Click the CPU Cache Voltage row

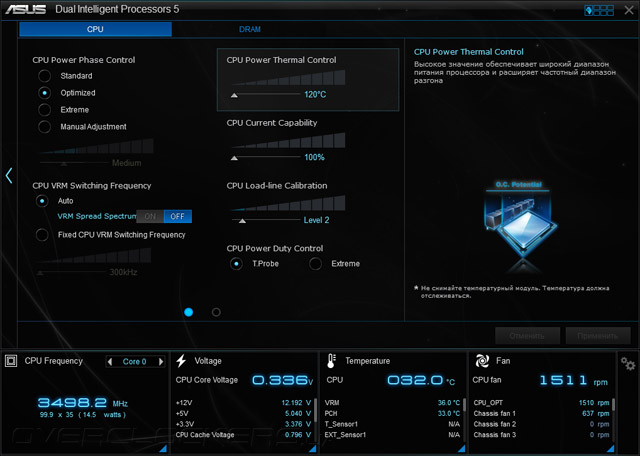point(243,435)
